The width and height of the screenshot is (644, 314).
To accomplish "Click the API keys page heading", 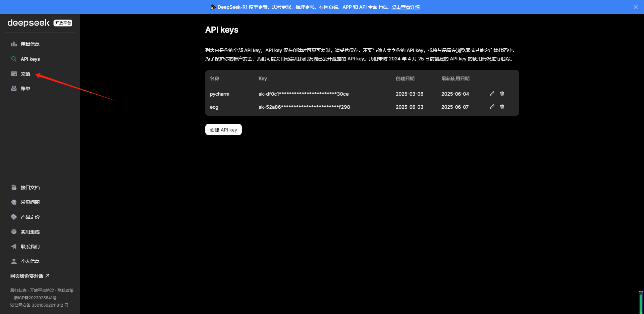I will coord(222,30).
